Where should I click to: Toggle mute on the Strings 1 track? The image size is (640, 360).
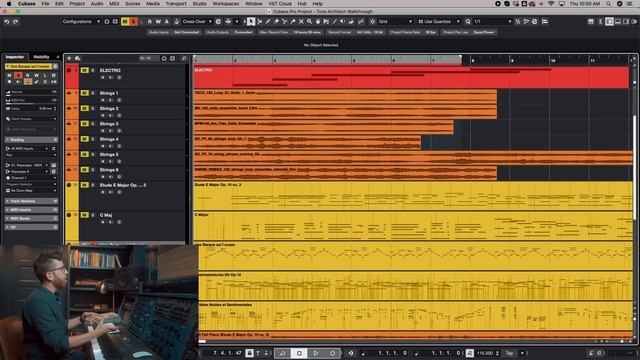pos(84,93)
